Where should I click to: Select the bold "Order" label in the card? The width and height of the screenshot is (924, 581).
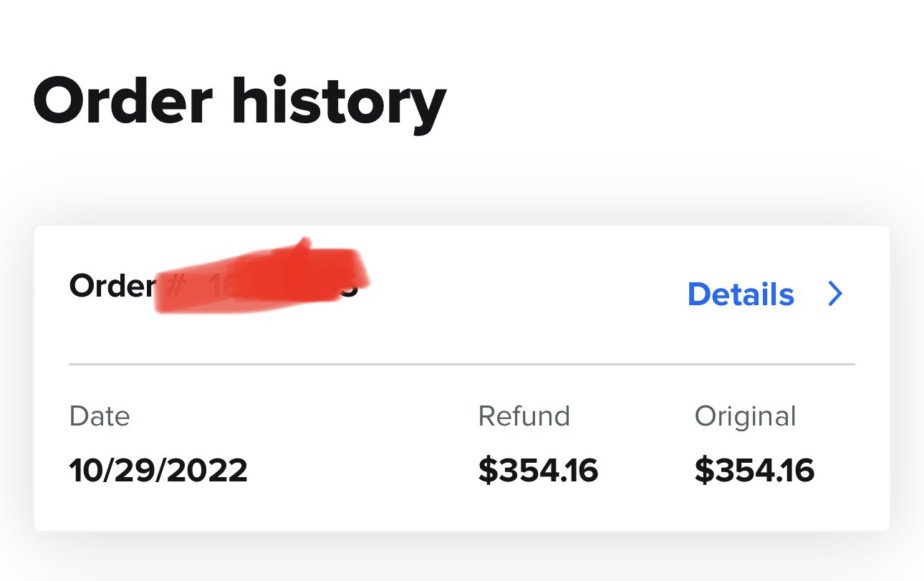tap(112, 287)
